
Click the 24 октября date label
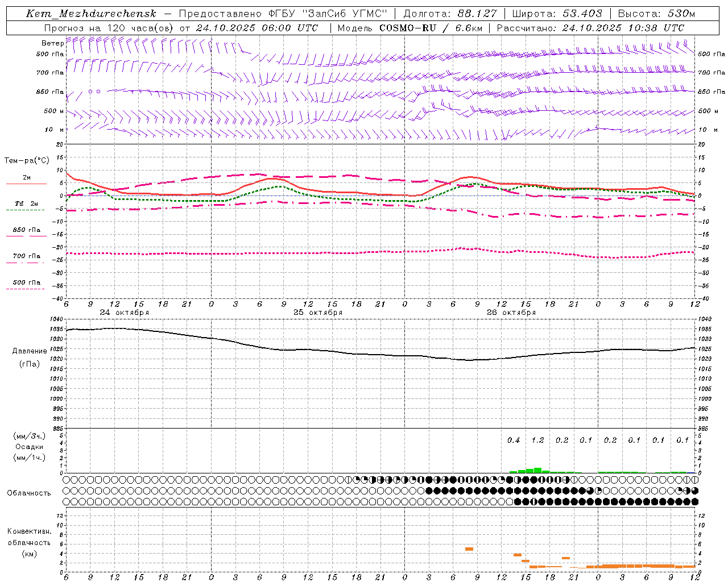click(125, 313)
